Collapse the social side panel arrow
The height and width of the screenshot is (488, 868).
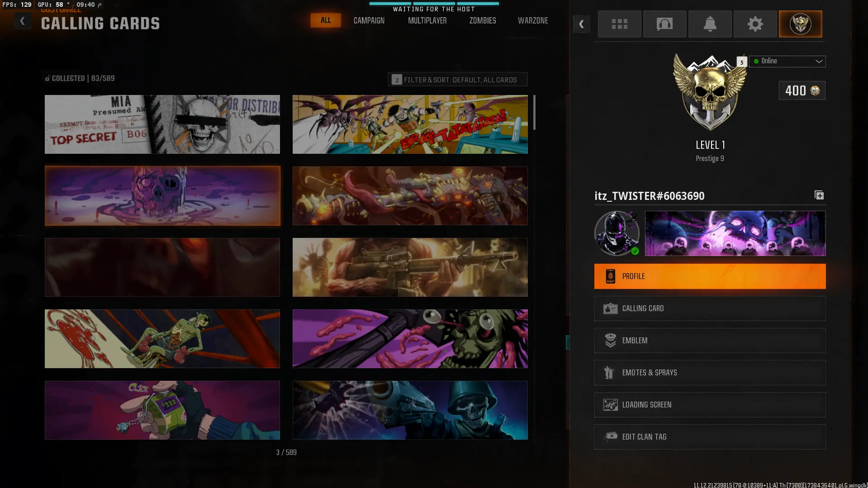point(582,24)
